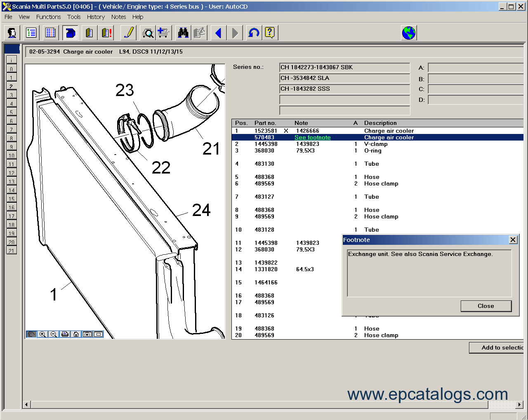Screen dimensions: 528x420
Task: Close the Footnote dialog with Close button
Action: click(x=486, y=306)
